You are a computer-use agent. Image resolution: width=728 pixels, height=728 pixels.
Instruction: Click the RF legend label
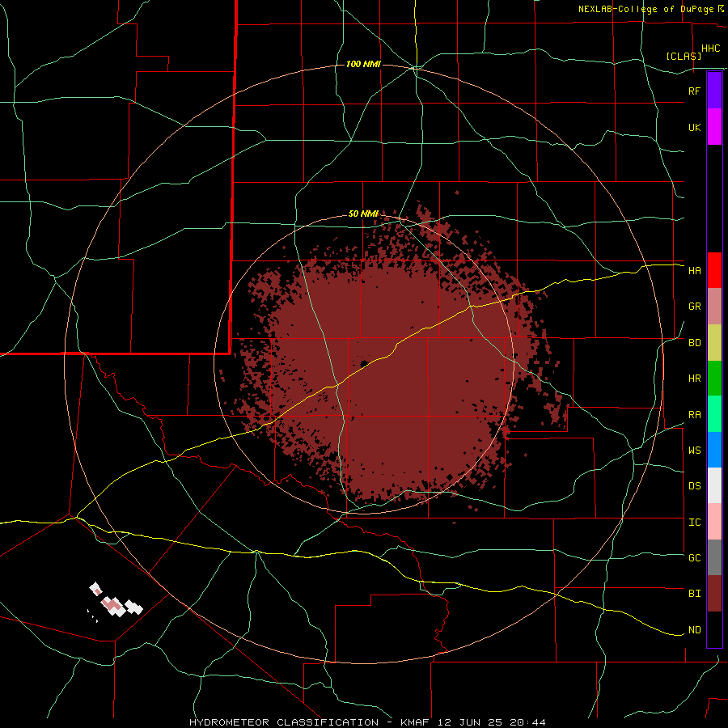click(694, 91)
